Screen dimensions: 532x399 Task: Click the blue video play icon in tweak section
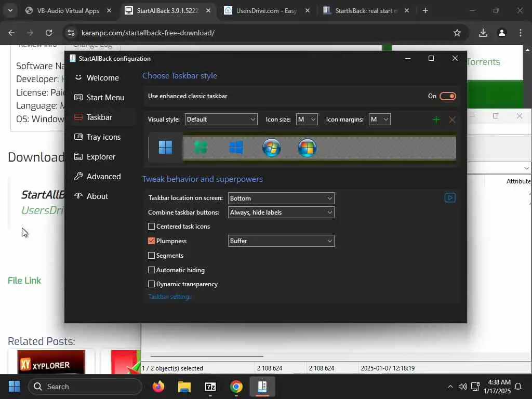pos(450,198)
